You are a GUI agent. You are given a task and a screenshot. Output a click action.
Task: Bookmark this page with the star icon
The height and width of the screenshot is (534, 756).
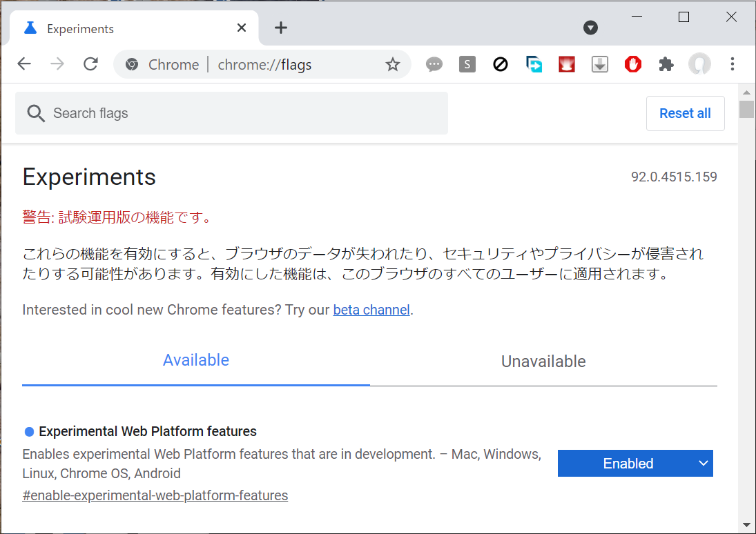point(393,64)
